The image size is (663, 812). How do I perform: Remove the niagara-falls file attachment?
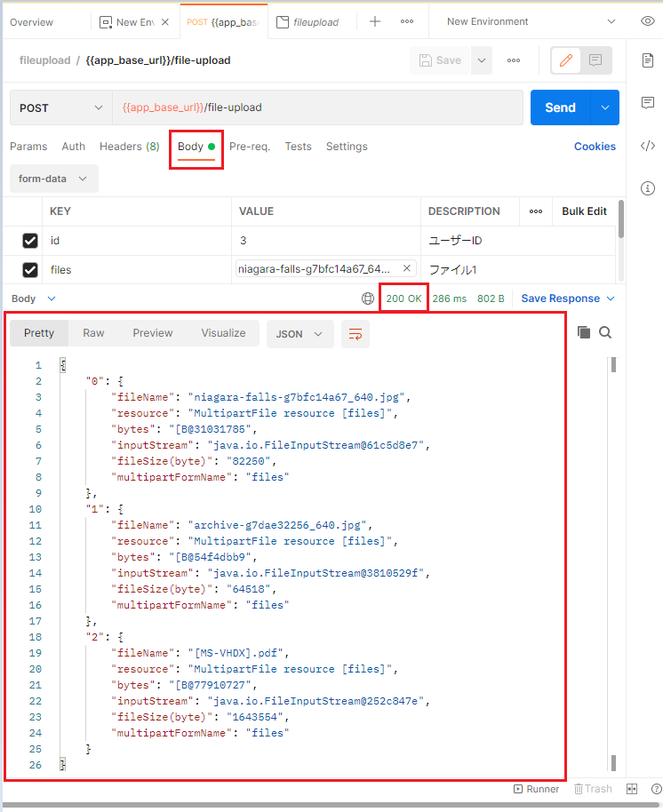(406, 269)
